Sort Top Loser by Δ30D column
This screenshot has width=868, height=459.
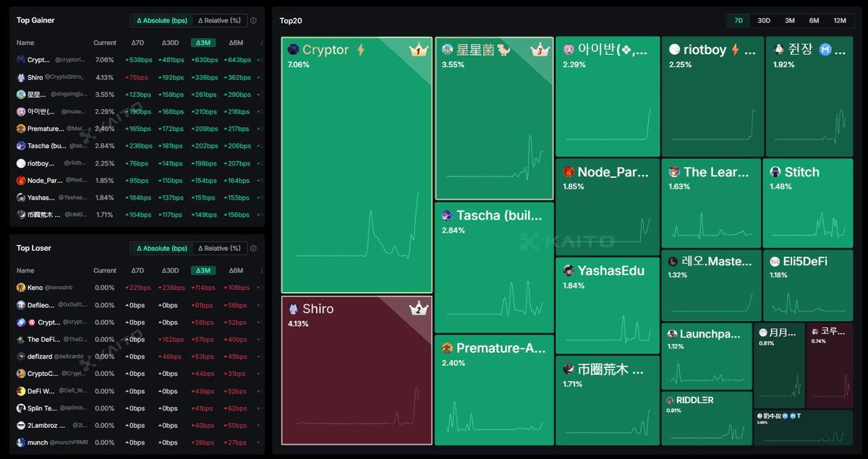170,271
